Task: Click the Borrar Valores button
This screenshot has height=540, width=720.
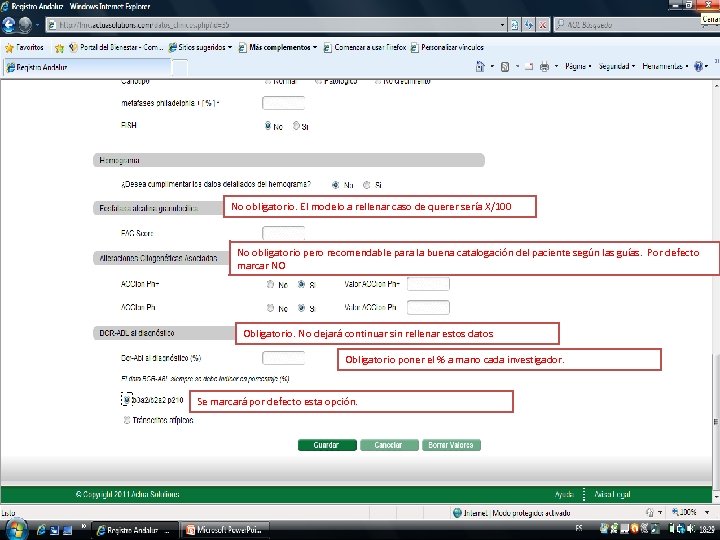Action: (x=451, y=445)
